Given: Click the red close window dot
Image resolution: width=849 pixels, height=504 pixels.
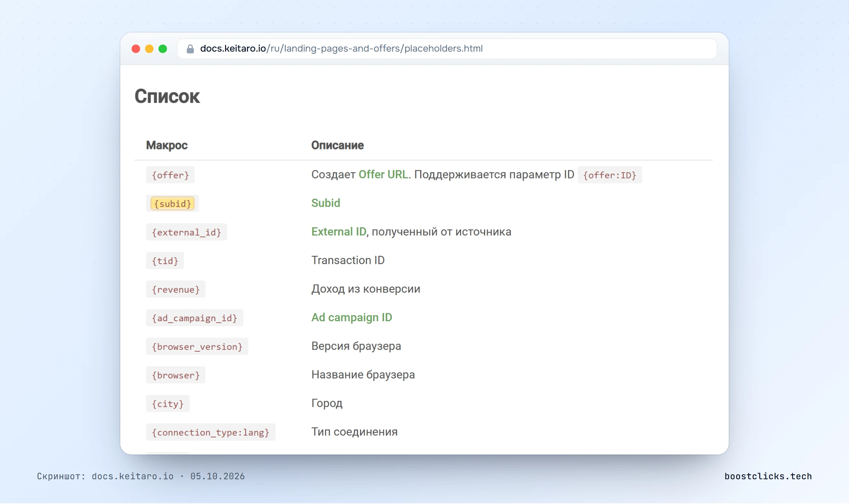Looking at the screenshot, I should tap(136, 49).
